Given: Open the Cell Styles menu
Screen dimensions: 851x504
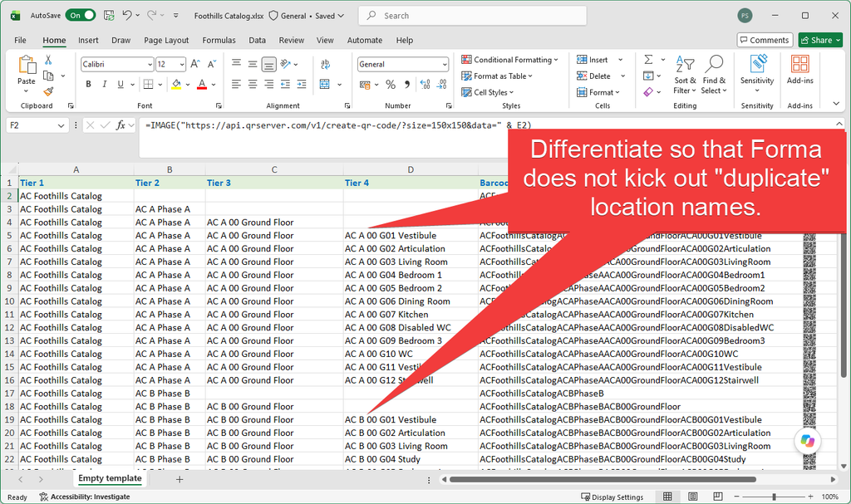Looking at the screenshot, I should tap(487, 92).
